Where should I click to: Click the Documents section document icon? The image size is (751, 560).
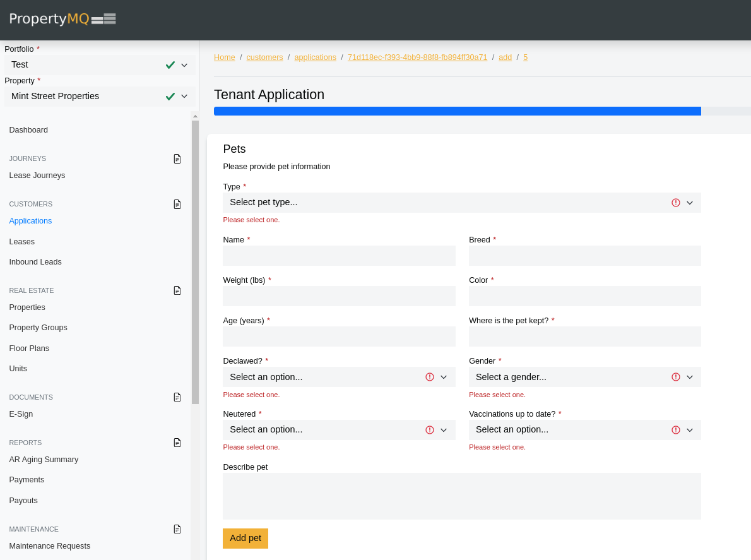click(177, 397)
